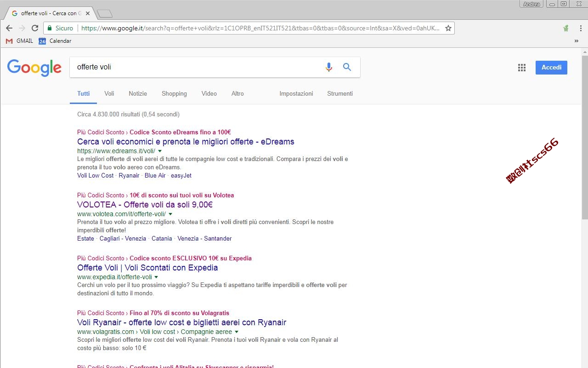Open the GMAIL bookmark
Screen dimensions: 588x368
[19, 41]
